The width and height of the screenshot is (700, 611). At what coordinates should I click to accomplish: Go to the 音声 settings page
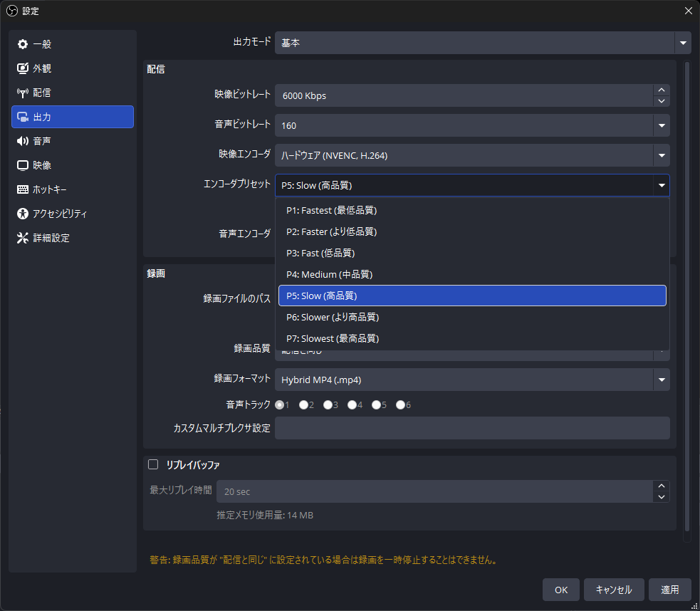pyautogui.click(x=73, y=141)
